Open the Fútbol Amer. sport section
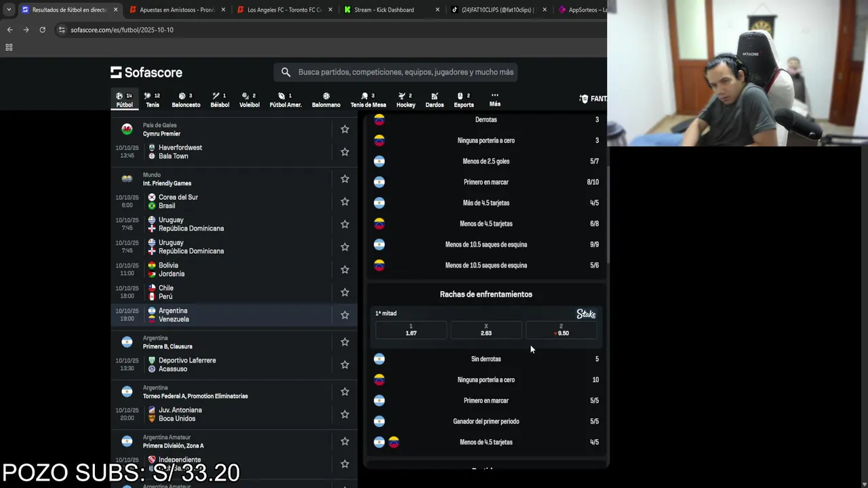Image resolution: width=868 pixels, height=488 pixels. [x=285, y=100]
